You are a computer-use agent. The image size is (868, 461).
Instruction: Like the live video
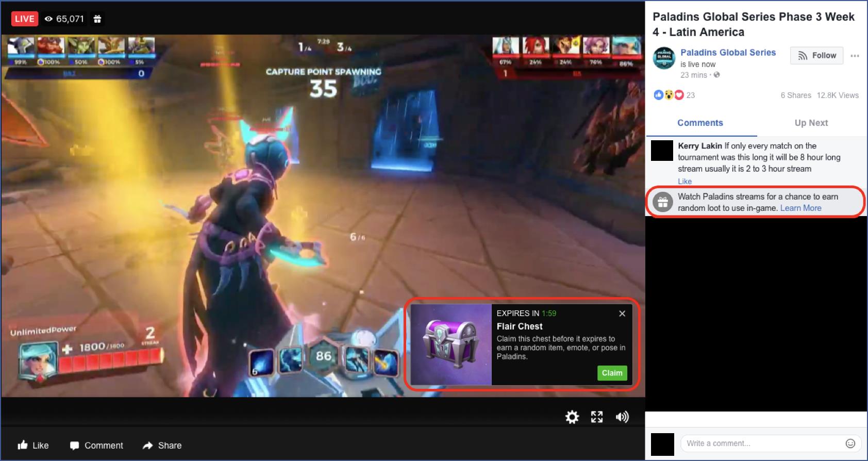[33, 446]
